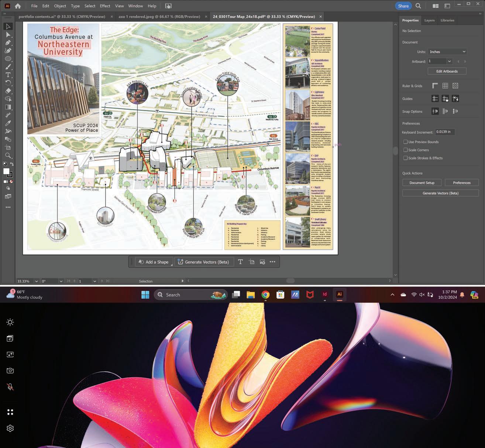The width and height of the screenshot is (485, 448).
Task: Change screen mode in toolbar
Action: coord(8,197)
